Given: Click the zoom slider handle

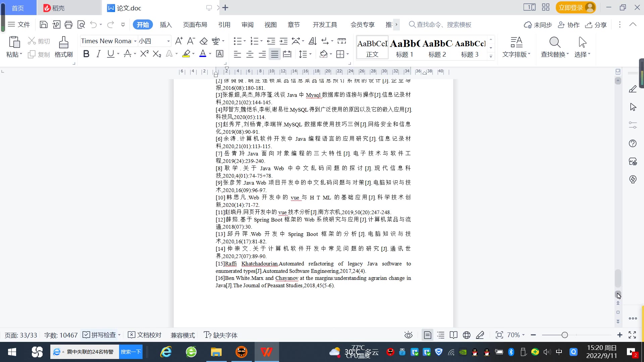Looking at the screenshot, I should click(x=565, y=335).
